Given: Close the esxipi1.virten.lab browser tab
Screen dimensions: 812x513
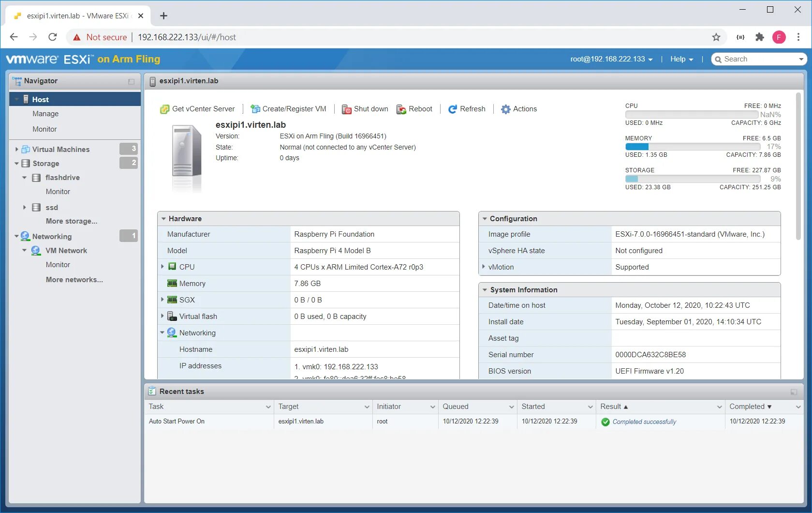Looking at the screenshot, I should click(141, 16).
